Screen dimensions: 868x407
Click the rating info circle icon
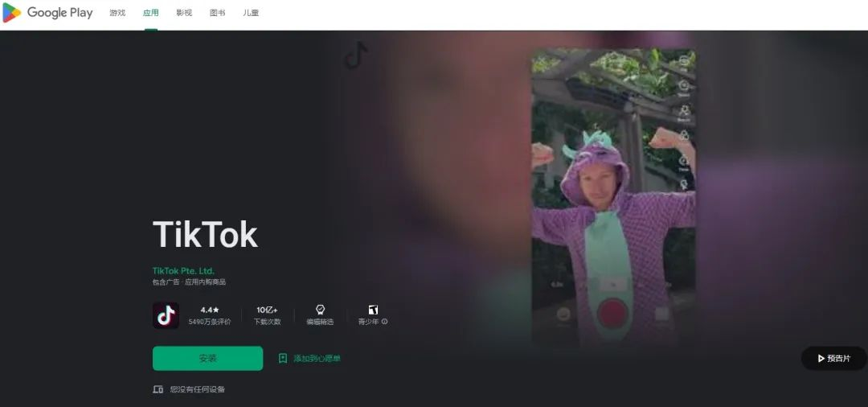coord(385,322)
